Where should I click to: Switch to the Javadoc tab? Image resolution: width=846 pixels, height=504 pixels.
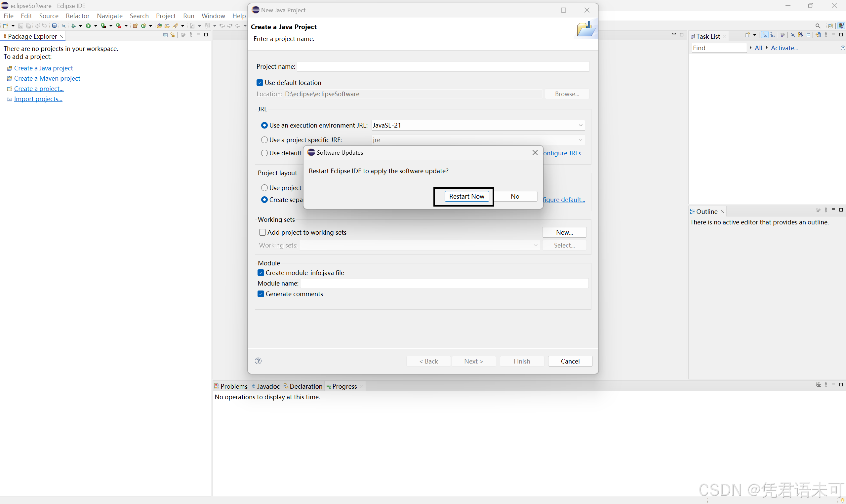click(266, 386)
